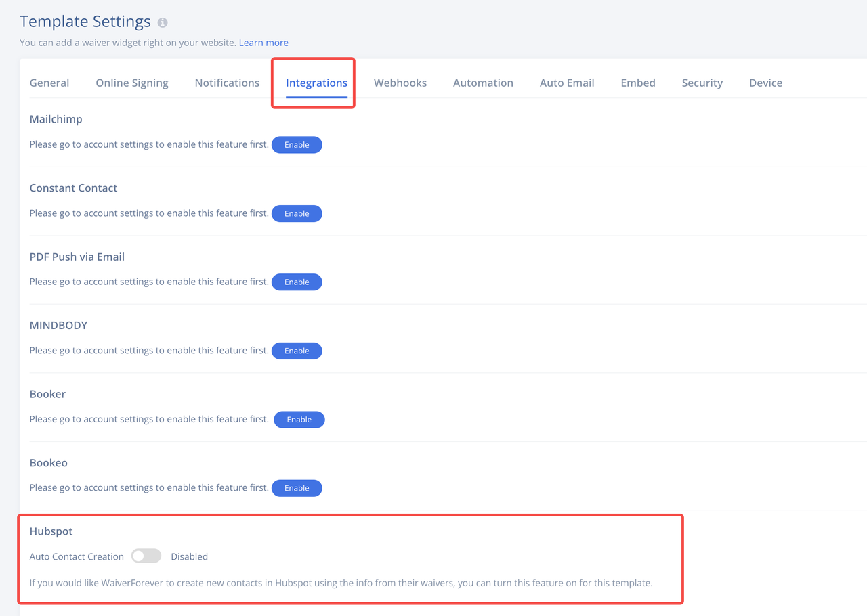
Task: Go to the Embed tab
Action: point(638,83)
